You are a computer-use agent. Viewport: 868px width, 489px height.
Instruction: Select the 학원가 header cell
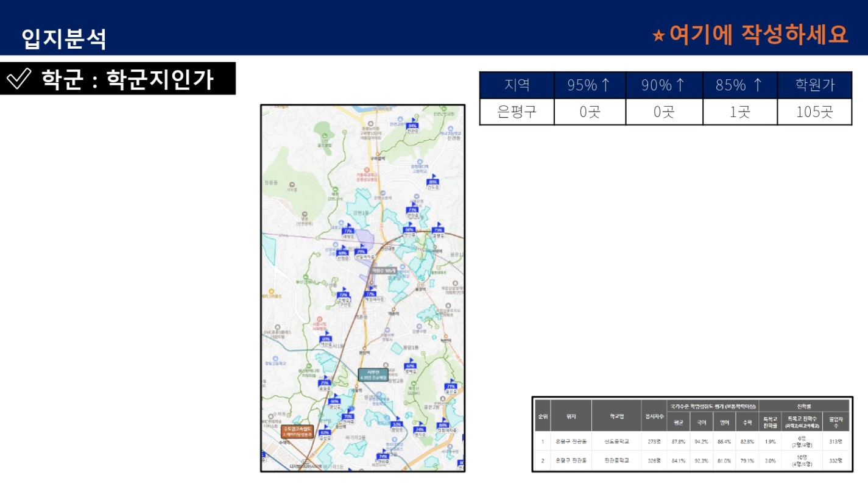[814, 85]
